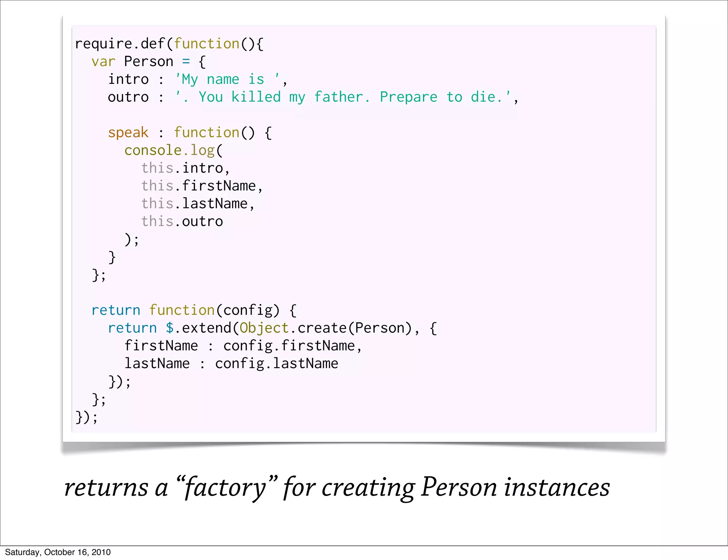Click the italic caption about factory

337,488
